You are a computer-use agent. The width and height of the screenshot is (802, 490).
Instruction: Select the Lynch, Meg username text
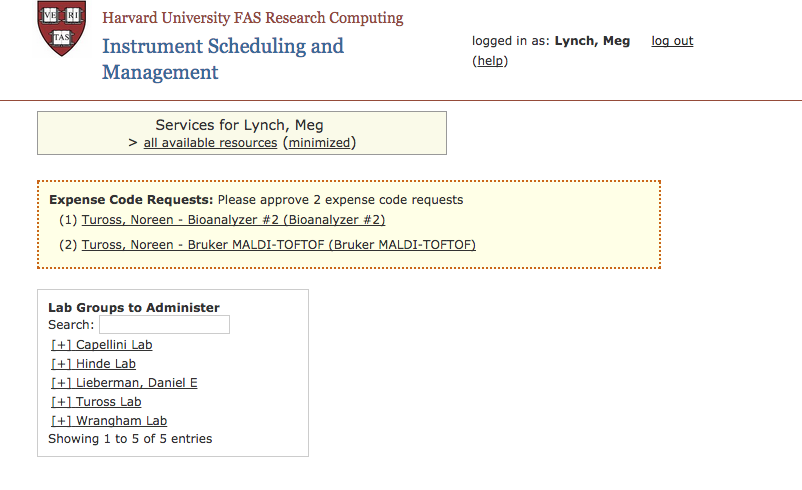pos(592,41)
